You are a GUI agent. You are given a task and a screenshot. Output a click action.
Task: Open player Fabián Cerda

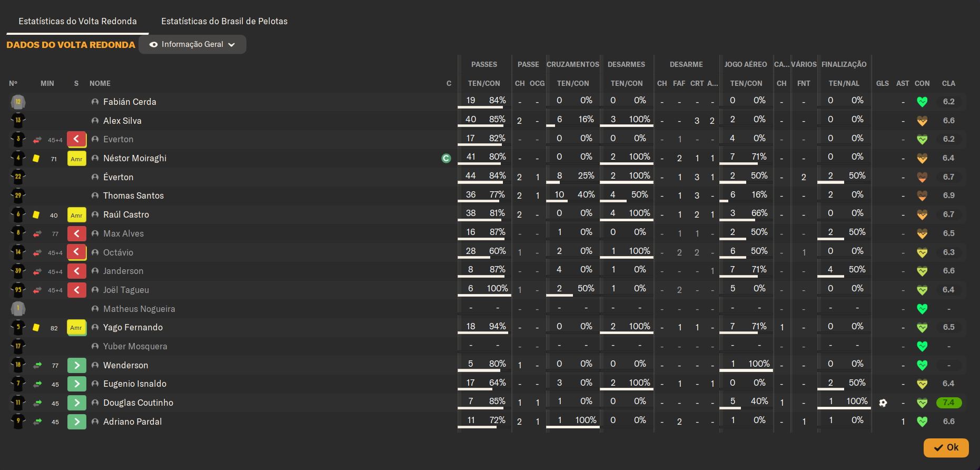coord(130,102)
